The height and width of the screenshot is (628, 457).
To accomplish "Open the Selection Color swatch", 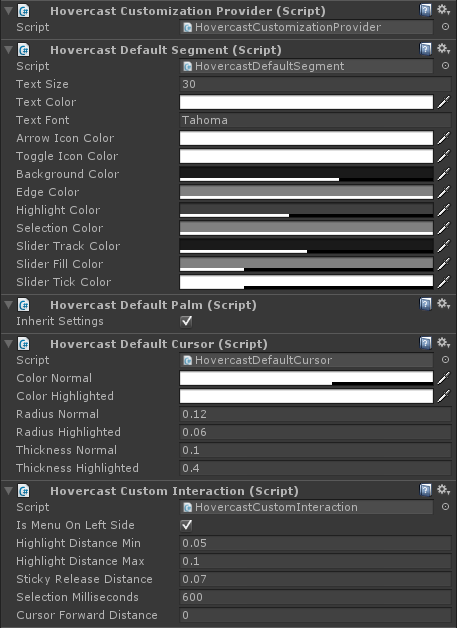I will (x=306, y=228).
